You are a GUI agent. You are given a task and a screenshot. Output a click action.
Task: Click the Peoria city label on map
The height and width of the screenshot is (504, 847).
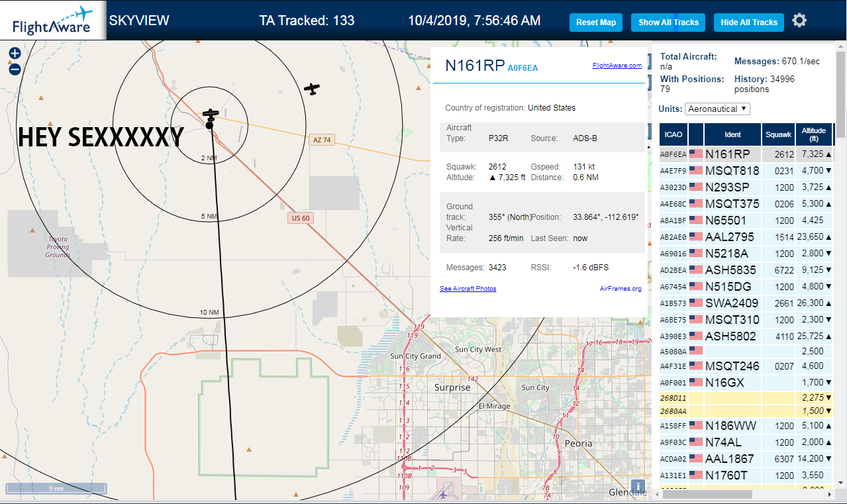[579, 443]
